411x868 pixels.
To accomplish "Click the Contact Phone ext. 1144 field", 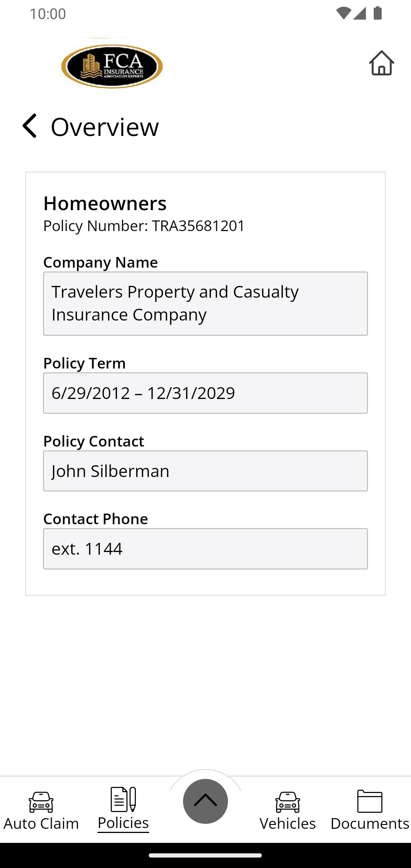I will 205,549.
